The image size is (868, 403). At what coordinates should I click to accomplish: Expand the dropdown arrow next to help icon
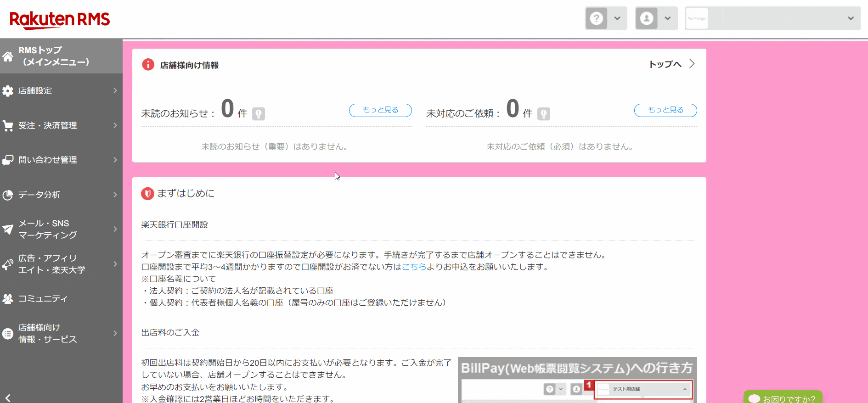[x=617, y=18]
